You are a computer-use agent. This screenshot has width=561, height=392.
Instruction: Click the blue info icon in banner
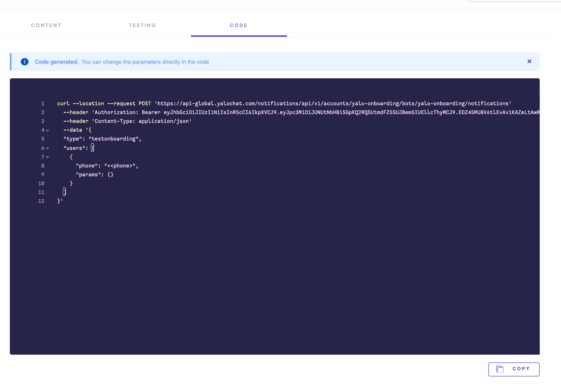click(x=25, y=62)
